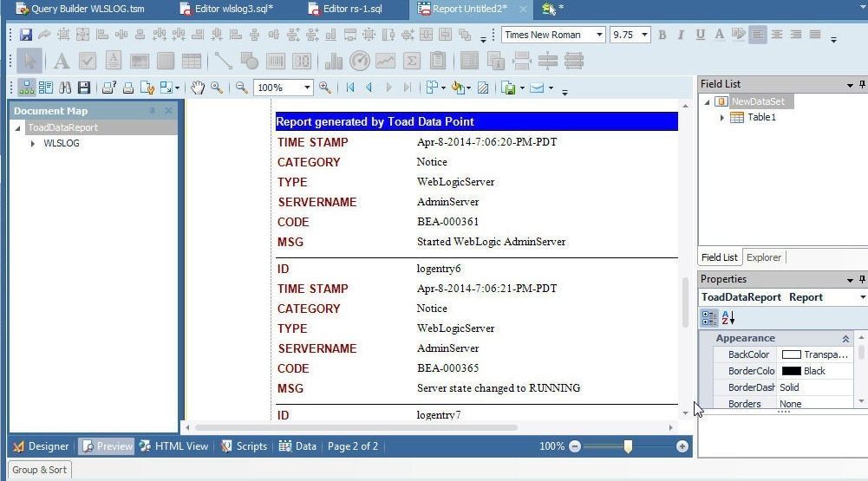Screen dimensions: 868x481
Task: Select the Line drawing tool
Action: pyautogui.click(x=223, y=61)
